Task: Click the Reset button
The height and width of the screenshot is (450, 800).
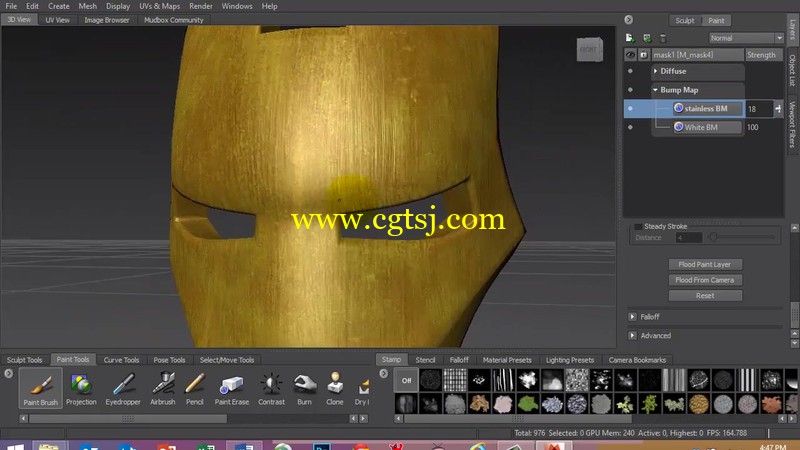Action: (705, 295)
